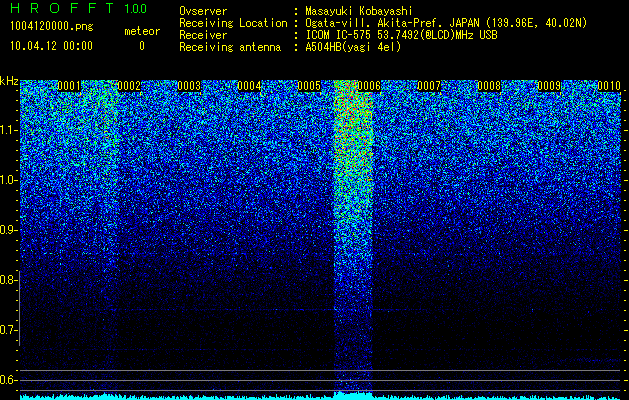Click the 0.7 frequency axis label
629x400 pixels.
pos(8,330)
